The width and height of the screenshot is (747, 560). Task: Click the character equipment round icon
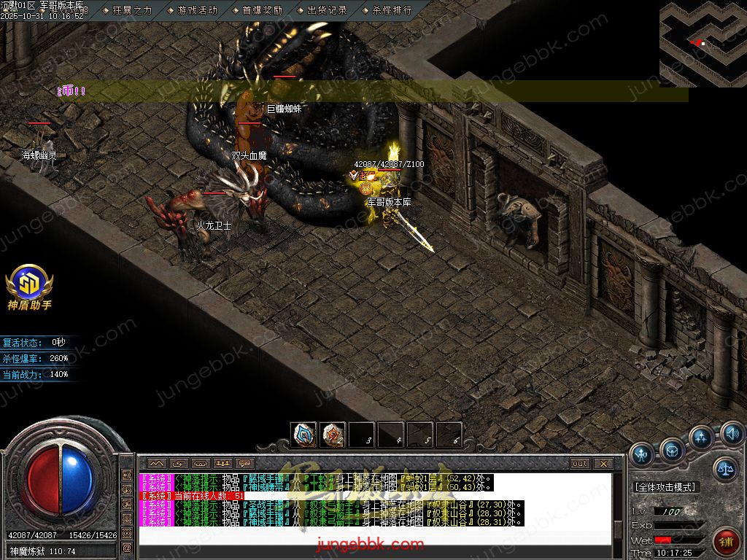(643, 453)
